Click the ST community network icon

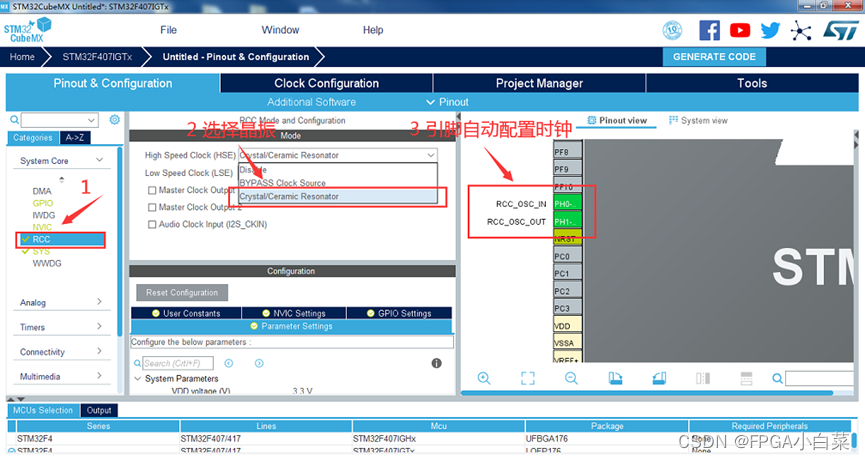[x=800, y=31]
